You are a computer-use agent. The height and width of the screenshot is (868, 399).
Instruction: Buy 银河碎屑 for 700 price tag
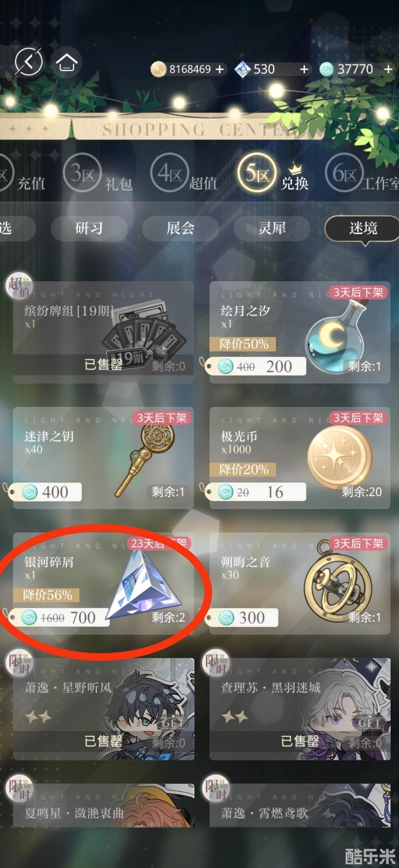tap(59, 617)
